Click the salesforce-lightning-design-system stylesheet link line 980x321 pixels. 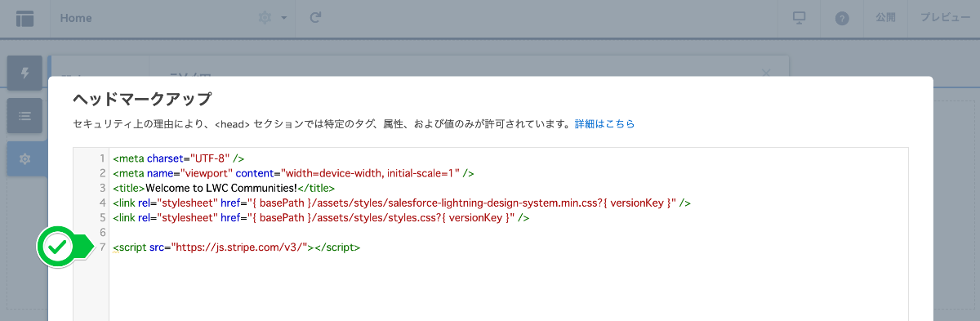point(403,203)
